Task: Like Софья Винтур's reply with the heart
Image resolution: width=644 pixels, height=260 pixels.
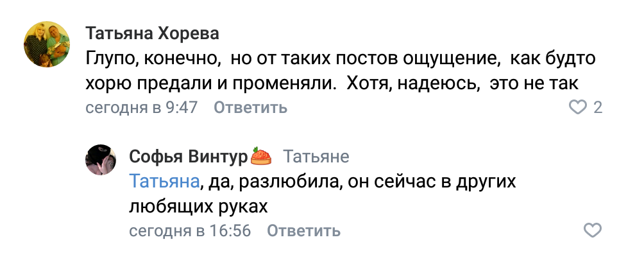Action: pyautogui.click(x=593, y=230)
